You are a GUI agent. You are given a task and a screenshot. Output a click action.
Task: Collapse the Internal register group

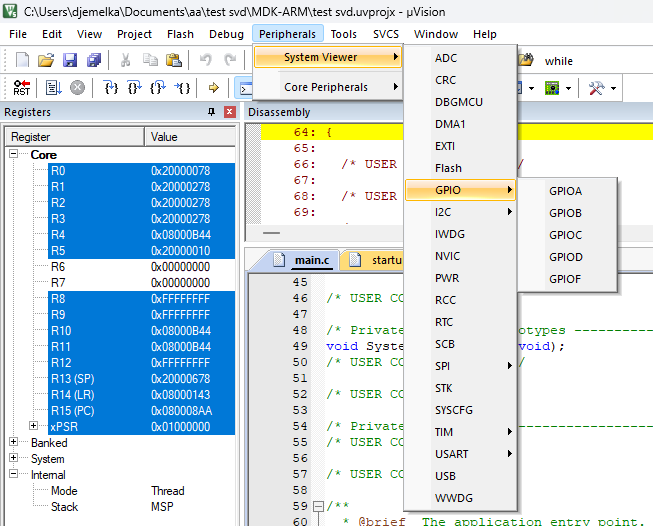(13, 474)
